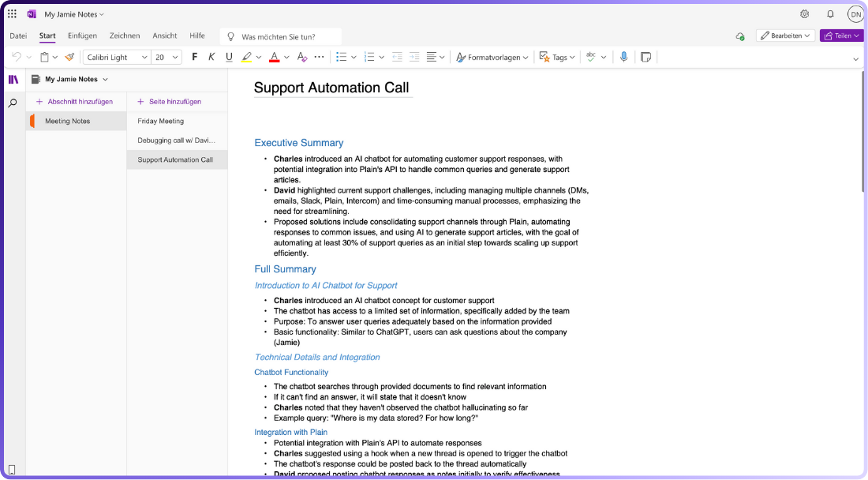Image resolution: width=868 pixels, height=480 pixels.
Task: Open paste options dropdown arrow
Action: point(54,57)
